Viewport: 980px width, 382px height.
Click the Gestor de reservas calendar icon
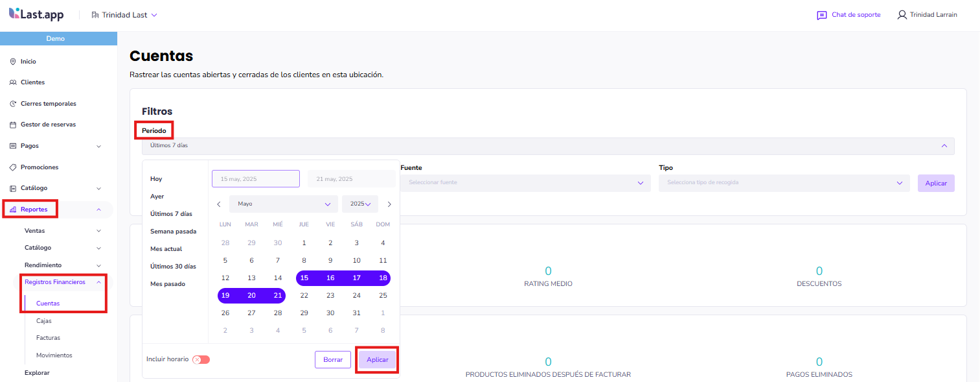[x=13, y=125]
